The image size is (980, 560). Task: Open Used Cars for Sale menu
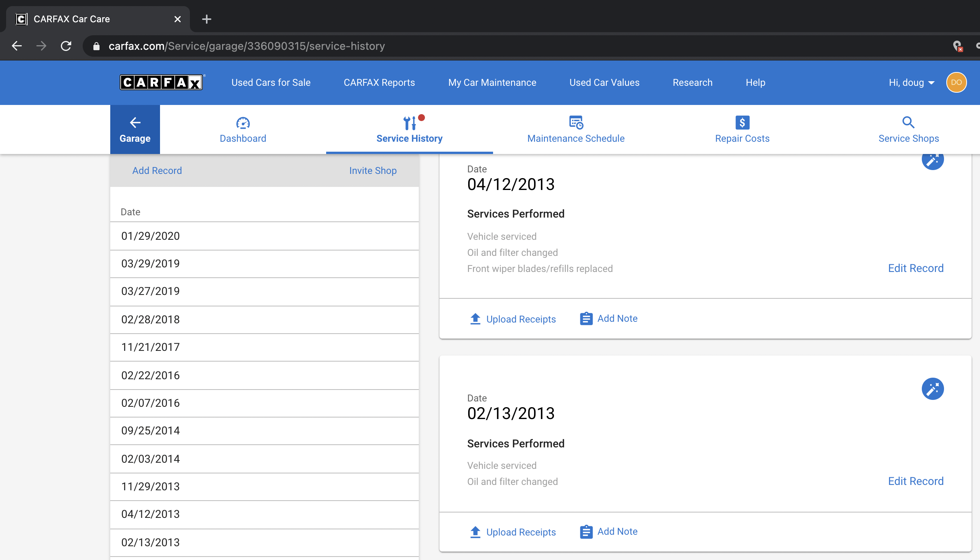(271, 82)
